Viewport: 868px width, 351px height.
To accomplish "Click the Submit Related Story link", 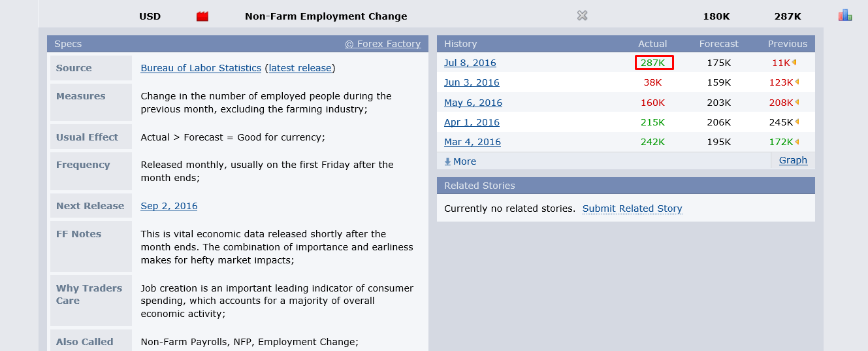I will (632, 209).
